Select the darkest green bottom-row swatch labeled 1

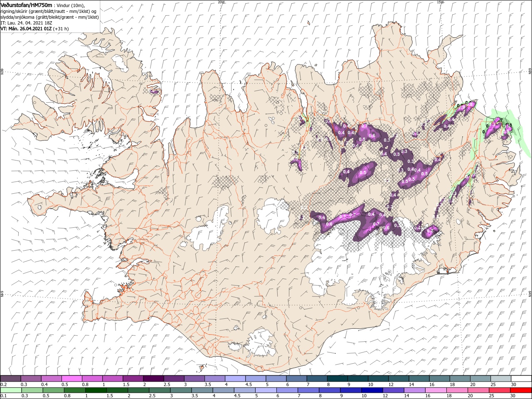96,390
